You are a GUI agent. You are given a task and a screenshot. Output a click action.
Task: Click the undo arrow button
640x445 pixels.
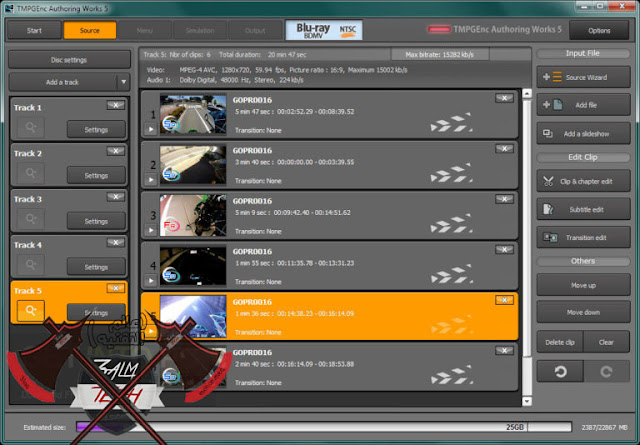tap(560, 371)
